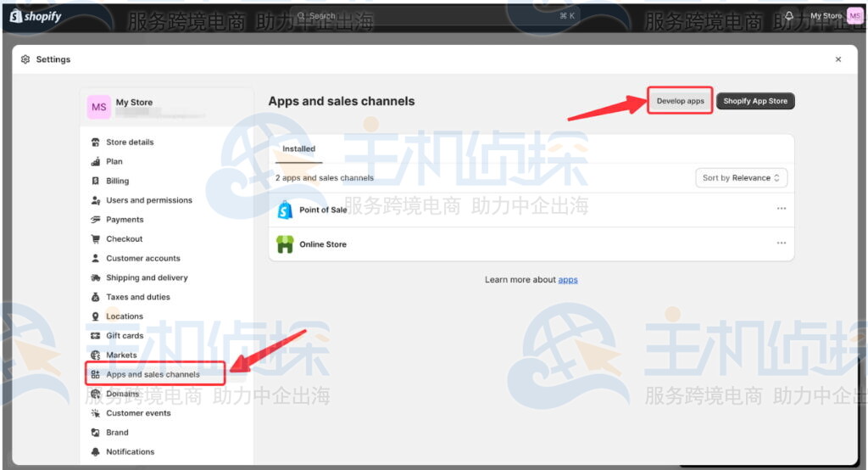Click the MS avatar in the top right
The width and height of the screenshot is (868, 470).
pos(854,16)
